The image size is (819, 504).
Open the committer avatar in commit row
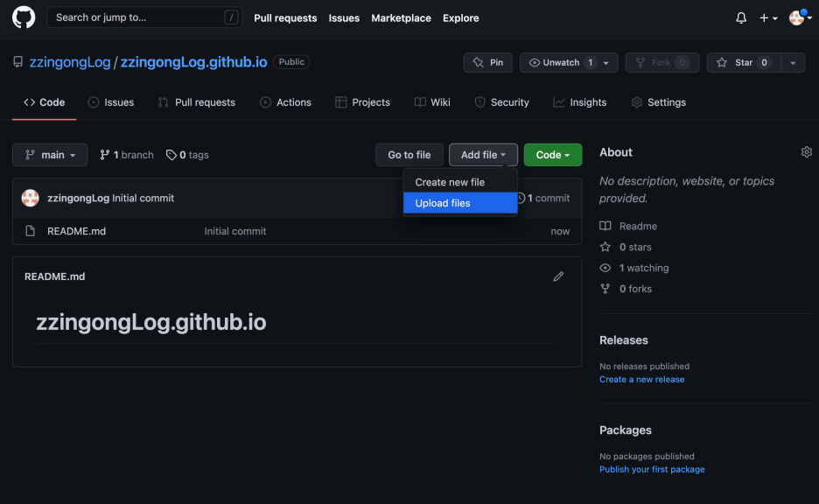tap(31, 198)
